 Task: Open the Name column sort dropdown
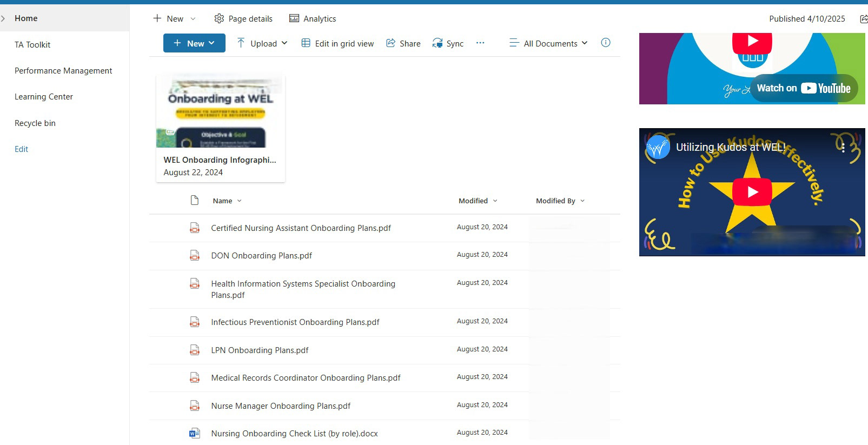pyautogui.click(x=240, y=201)
